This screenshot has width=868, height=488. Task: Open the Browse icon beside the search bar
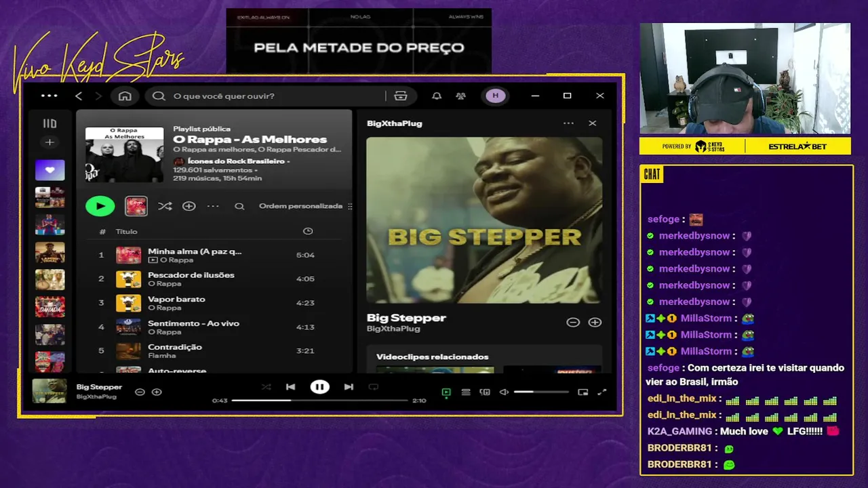coord(401,96)
